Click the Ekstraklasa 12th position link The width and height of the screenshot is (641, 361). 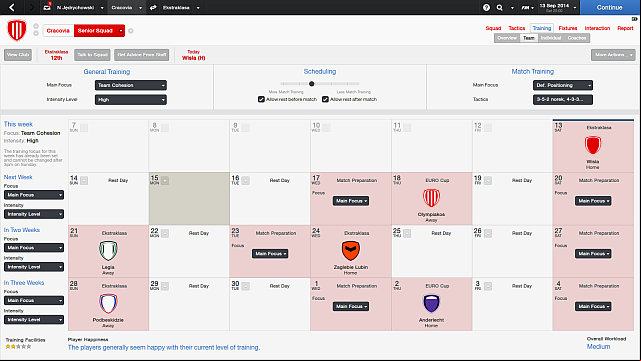point(56,55)
